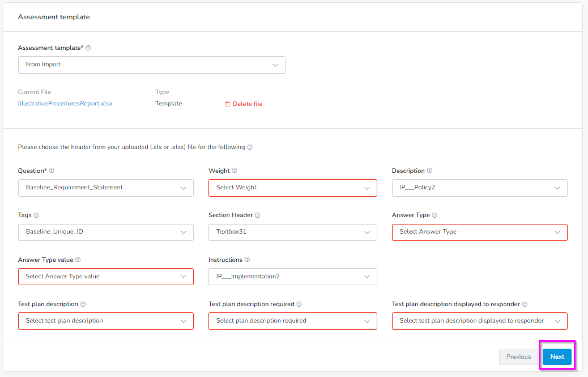588x377 pixels.
Task: Open Section Header dropdown showing Textbox31
Action: pyautogui.click(x=292, y=232)
